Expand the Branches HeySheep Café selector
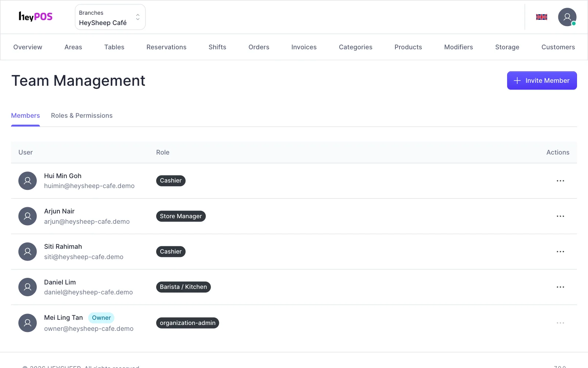The width and height of the screenshot is (588, 368). point(110,17)
